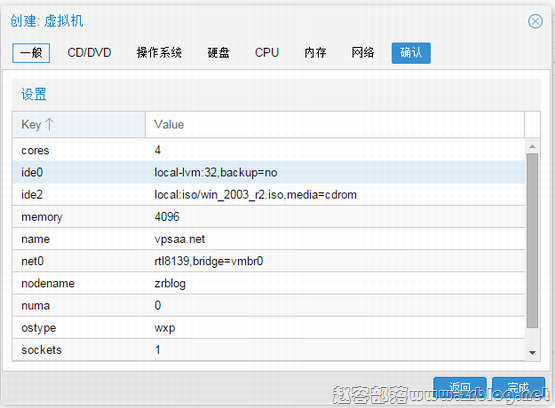Open the CPU tab
The image size is (555, 408).
(x=267, y=53)
